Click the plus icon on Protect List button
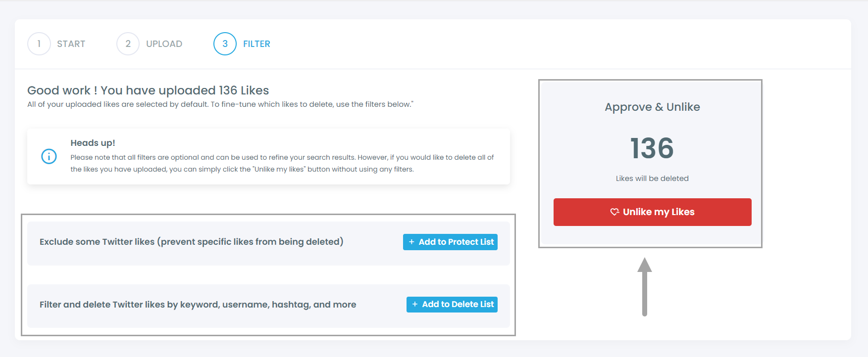Screen dimensions: 868x357 click(x=411, y=242)
